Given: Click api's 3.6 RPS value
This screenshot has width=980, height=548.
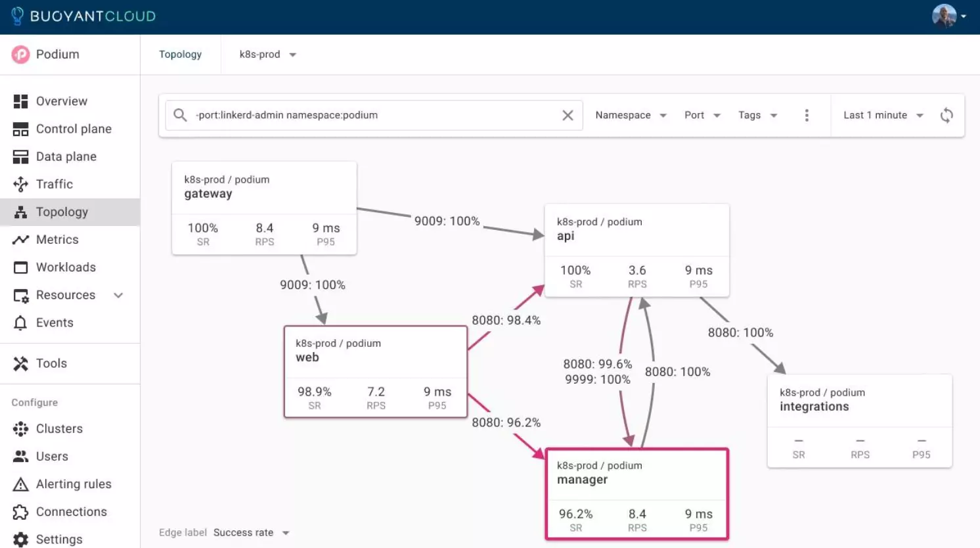Looking at the screenshot, I should click(x=637, y=270).
